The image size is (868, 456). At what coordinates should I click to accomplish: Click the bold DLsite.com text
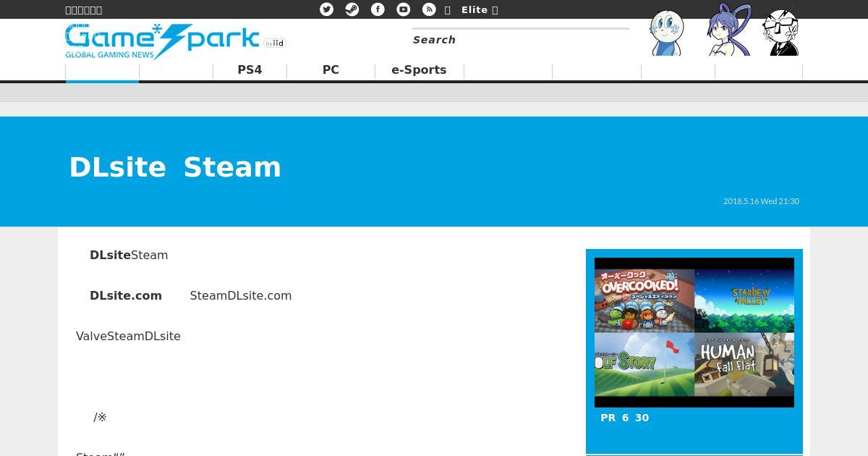tap(126, 295)
